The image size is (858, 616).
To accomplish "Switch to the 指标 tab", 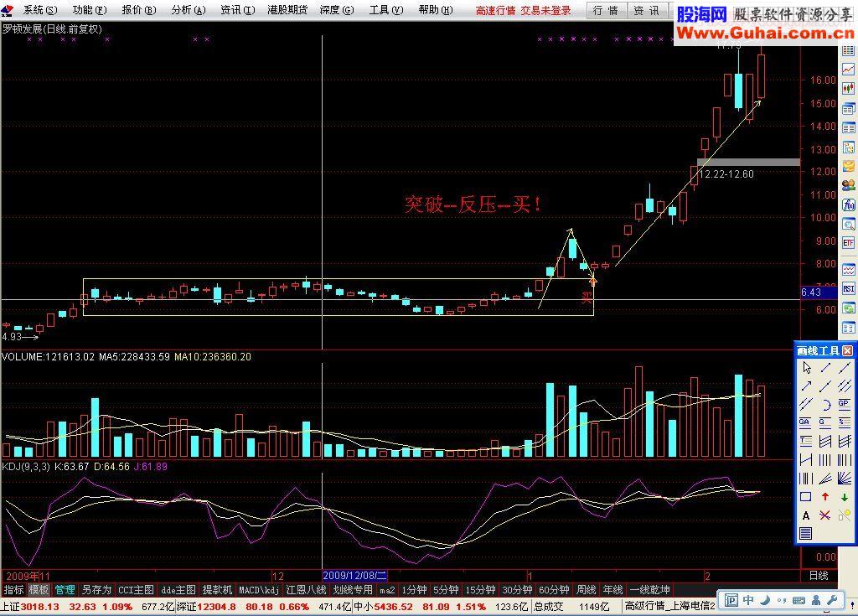I will coord(13,590).
